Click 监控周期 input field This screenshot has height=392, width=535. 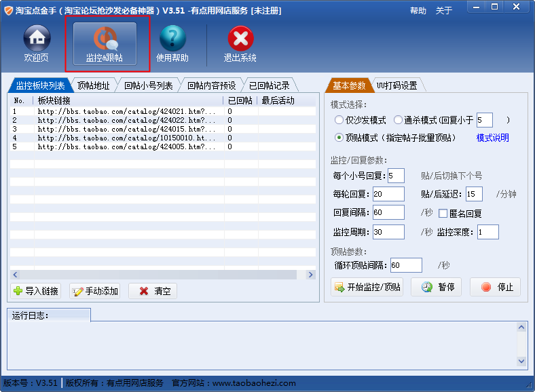pos(388,232)
